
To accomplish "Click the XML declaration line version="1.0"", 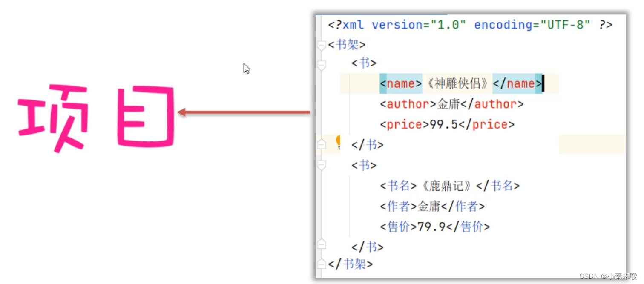I will coord(419,25).
